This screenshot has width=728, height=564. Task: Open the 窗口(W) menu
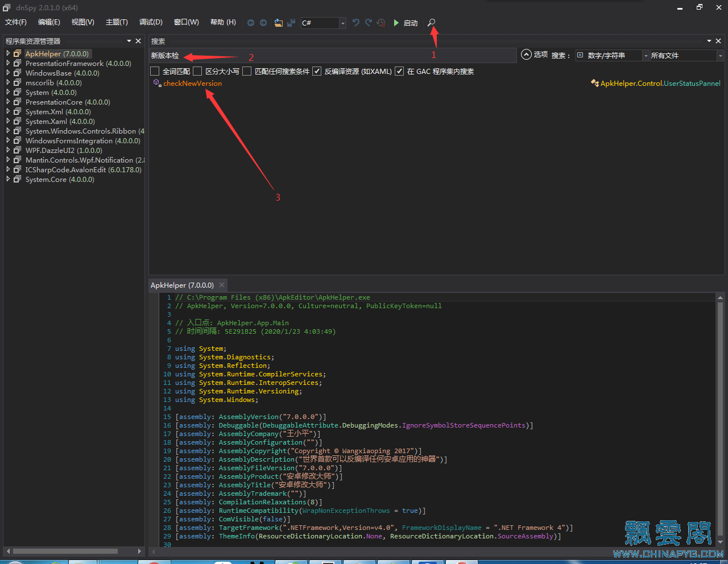(x=187, y=22)
